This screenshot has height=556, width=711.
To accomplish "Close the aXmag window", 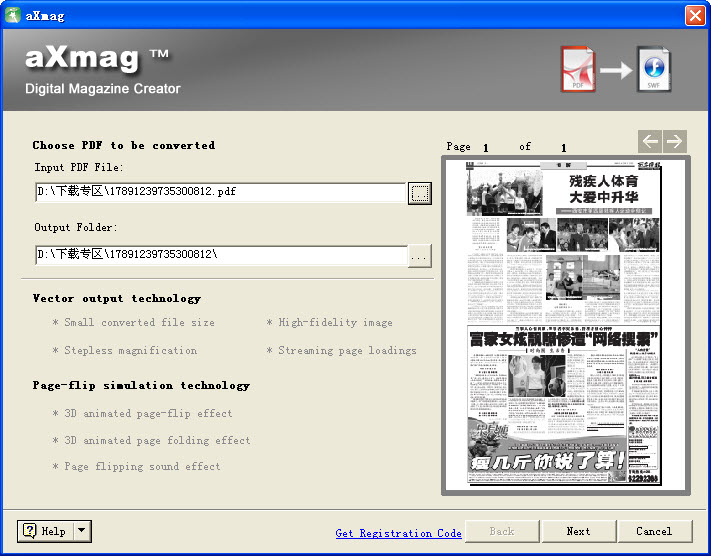I will point(695,15).
